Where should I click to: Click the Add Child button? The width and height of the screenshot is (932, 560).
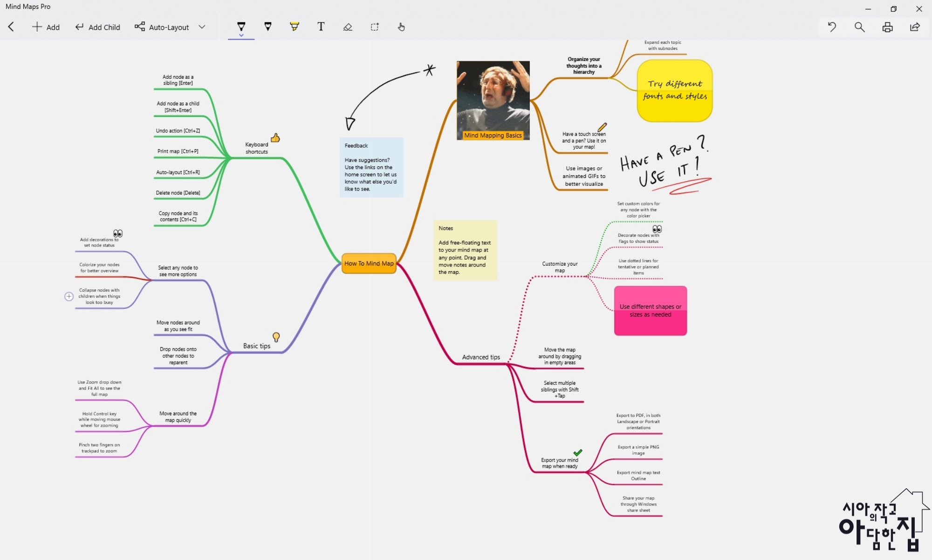98,27
